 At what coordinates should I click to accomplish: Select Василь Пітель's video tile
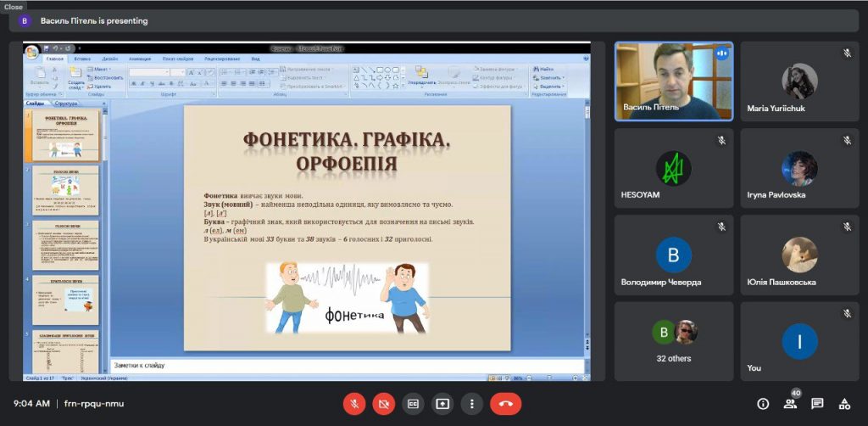coord(673,81)
